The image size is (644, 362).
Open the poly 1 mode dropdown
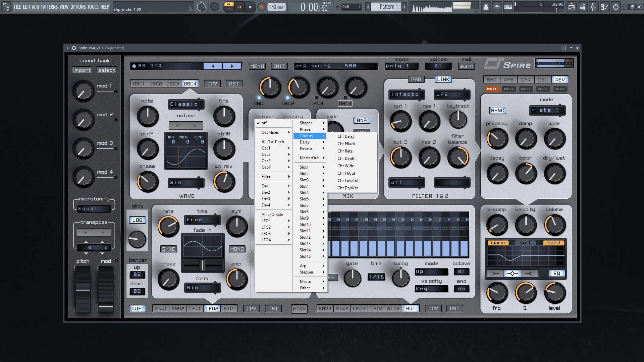pyautogui.click(x=401, y=66)
